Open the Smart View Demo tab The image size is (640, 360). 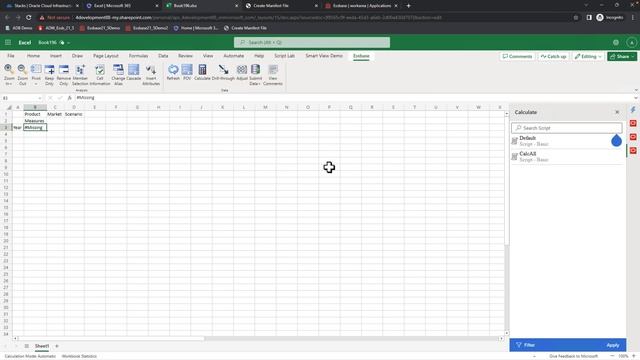(324, 56)
